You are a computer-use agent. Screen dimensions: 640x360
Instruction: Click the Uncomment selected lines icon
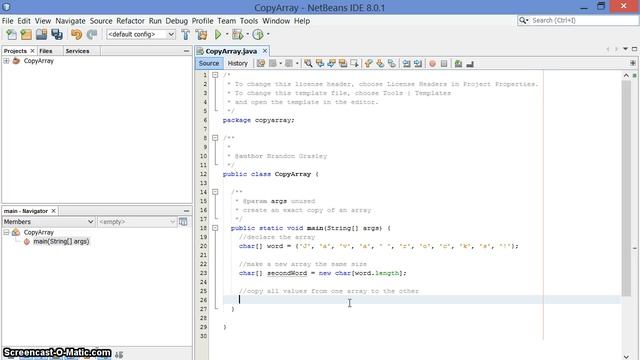(470, 64)
